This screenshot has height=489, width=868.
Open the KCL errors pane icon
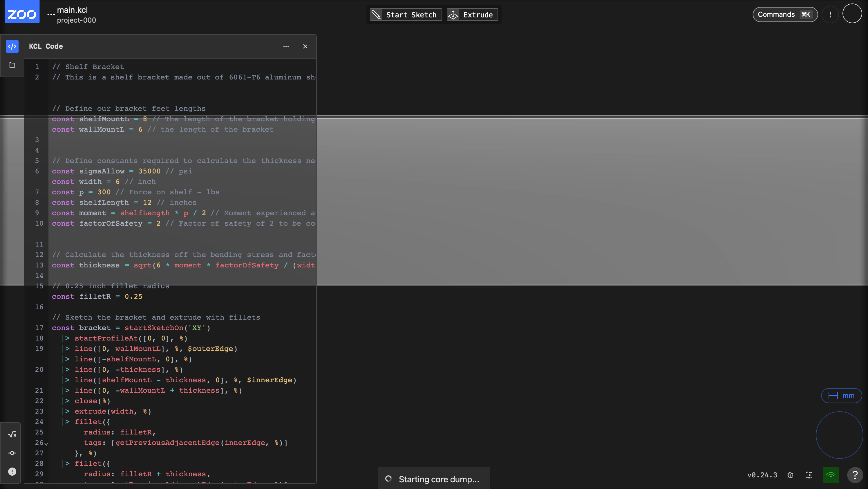pos(12,472)
